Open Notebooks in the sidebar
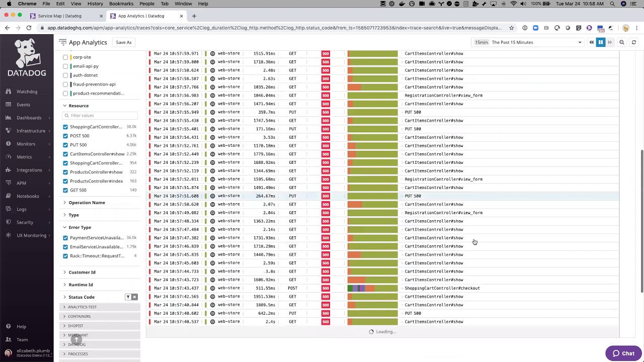The image size is (644, 362). pyautogui.click(x=28, y=196)
